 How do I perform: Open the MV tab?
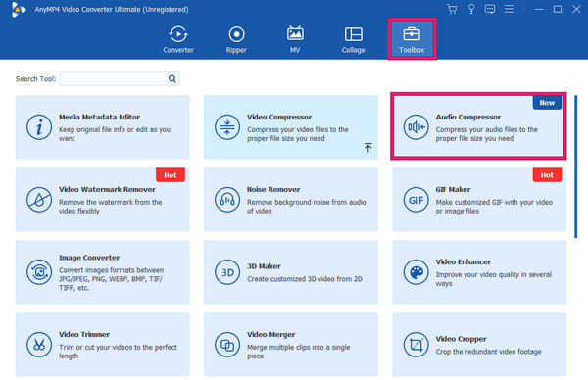[x=295, y=40]
